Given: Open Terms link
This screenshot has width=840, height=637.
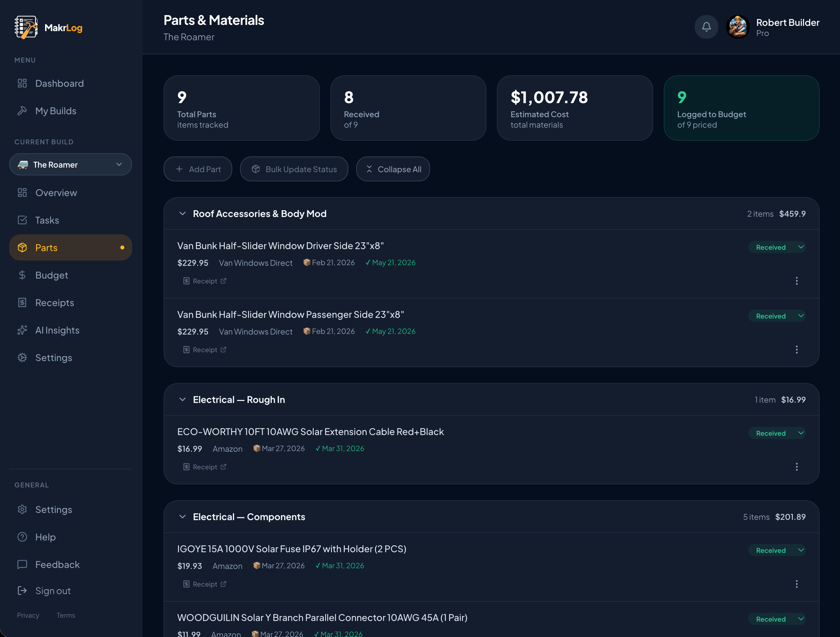Looking at the screenshot, I should (x=66, y=615).
